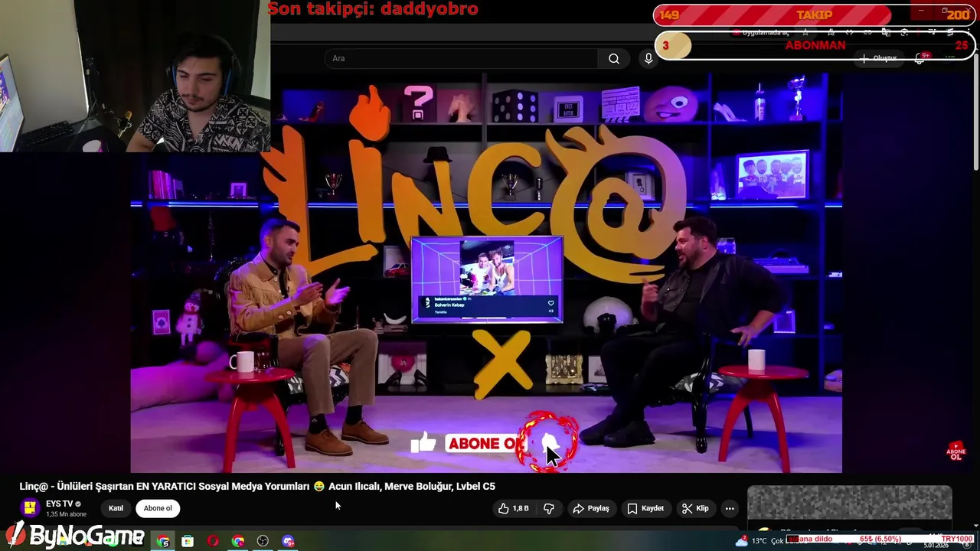Open YouTube notifications bell icon

click(x=920, y=58)
